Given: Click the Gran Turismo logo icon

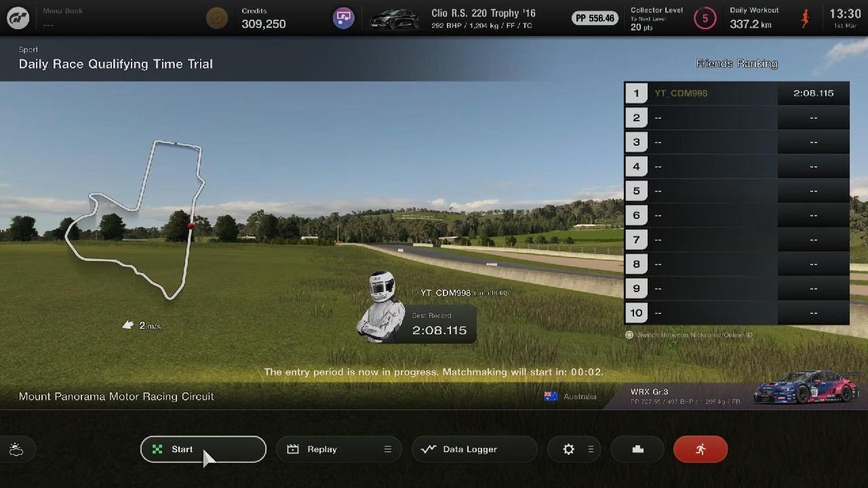Looking at the screenshot, I should coord(18,18).
